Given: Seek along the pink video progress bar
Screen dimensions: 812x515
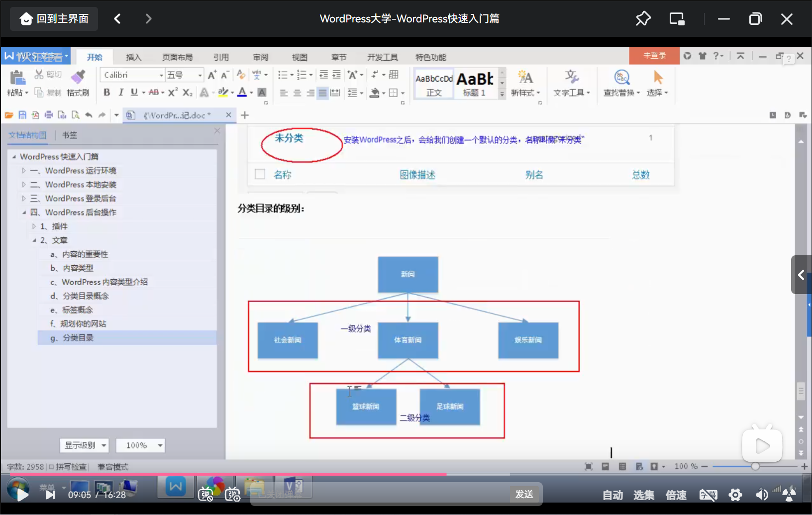Looking at the screenshot, I should (x=406, y=474).
